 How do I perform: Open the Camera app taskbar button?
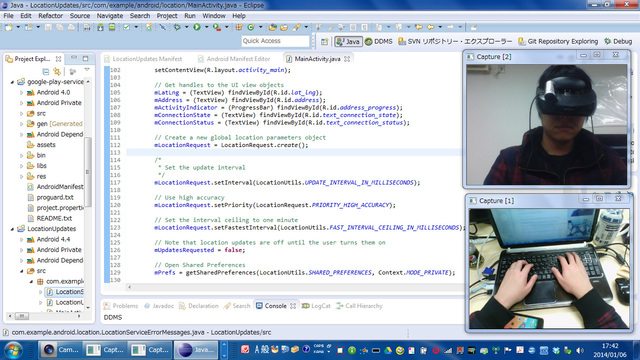click(61, 350)
